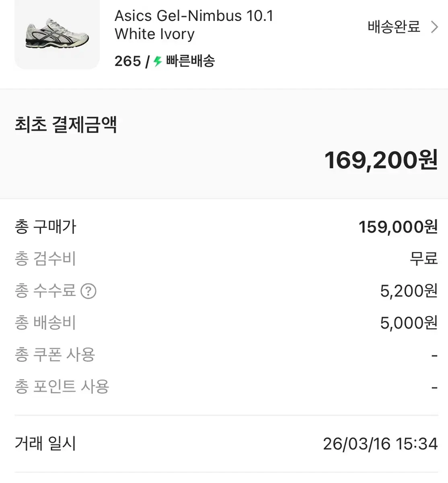Select the 거래 일시 date value 26/03/16
Image resolution: width=448 pixels, height=483 pixels.
click(357, 444)
